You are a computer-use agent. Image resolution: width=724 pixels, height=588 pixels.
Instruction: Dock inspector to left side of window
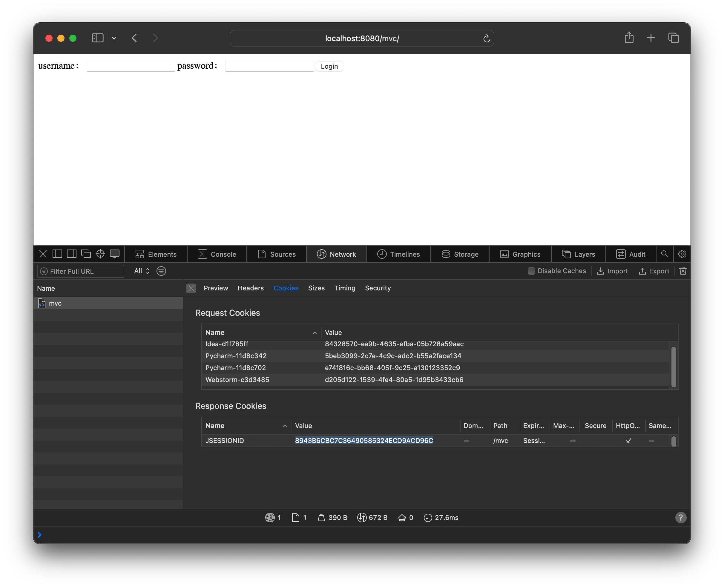click(57, 254)
